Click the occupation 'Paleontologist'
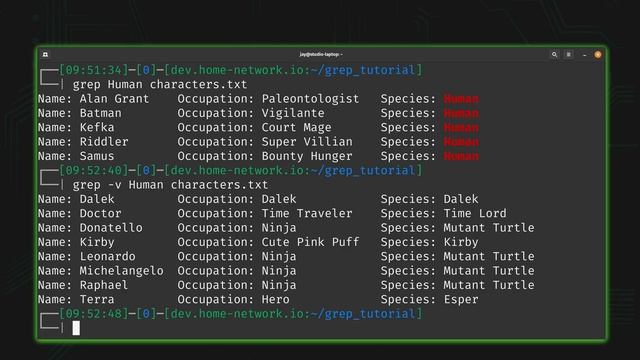Viewport: 640px width, 360px height. [x=310, y=99]
